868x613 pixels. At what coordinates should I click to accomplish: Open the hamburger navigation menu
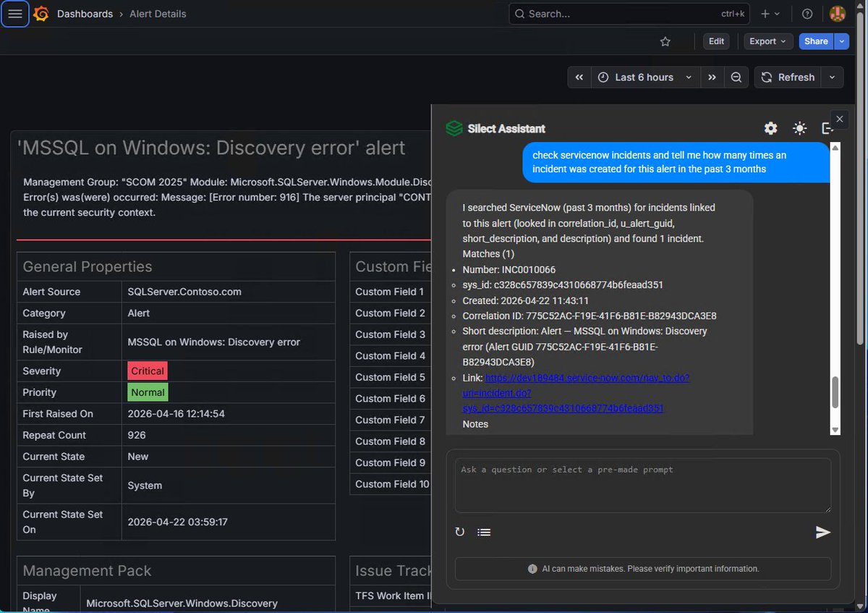[x=15, y=14]
